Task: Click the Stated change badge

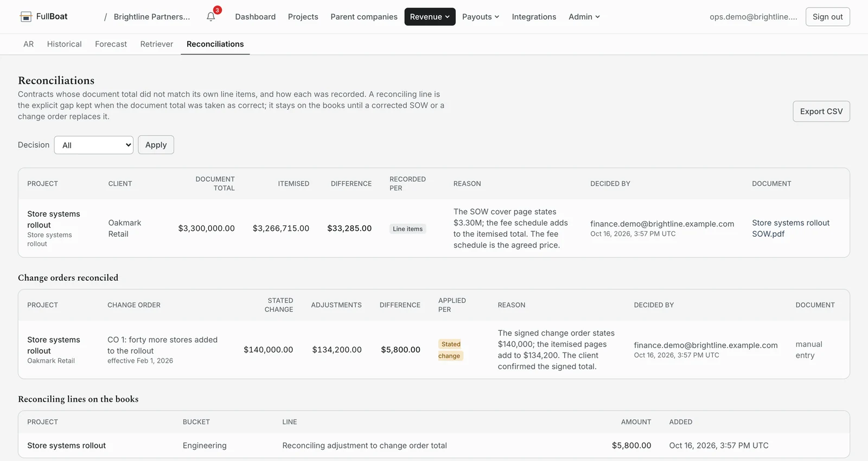Action: (450, 350)
